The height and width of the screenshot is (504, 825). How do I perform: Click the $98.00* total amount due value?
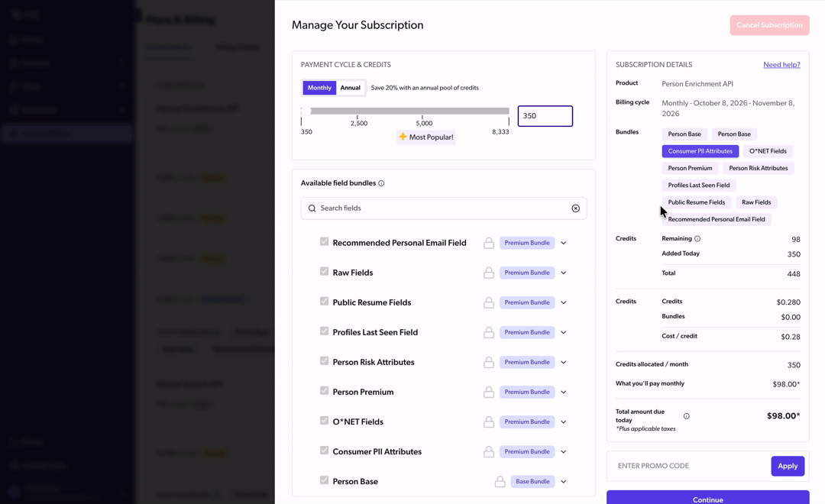click(x=783, y=416)
